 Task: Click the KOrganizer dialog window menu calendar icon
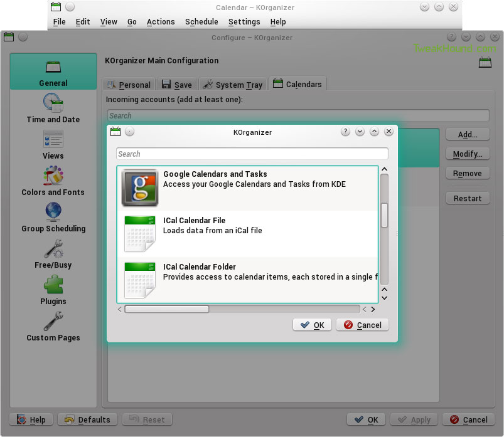[115, 132]
